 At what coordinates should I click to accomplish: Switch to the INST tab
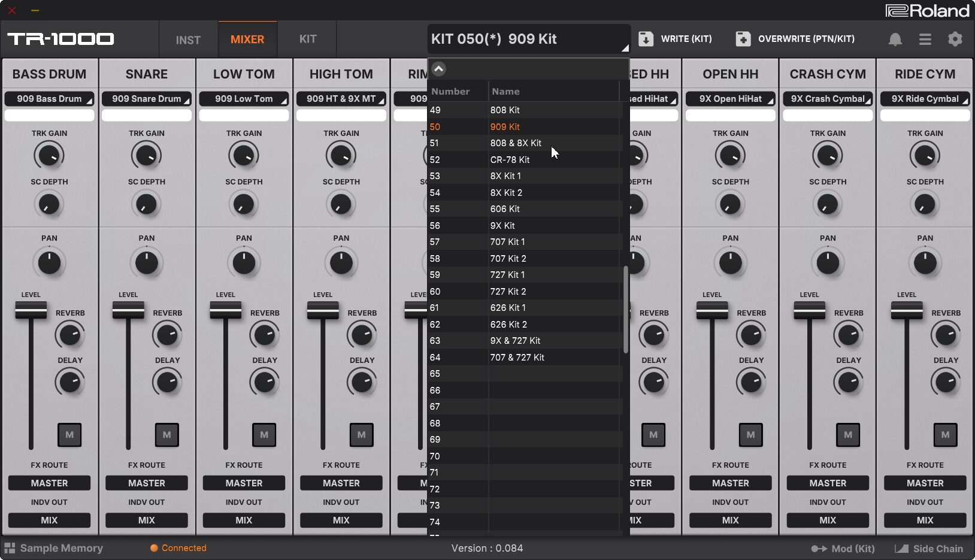pyautogui.click(x=188, y=40)
